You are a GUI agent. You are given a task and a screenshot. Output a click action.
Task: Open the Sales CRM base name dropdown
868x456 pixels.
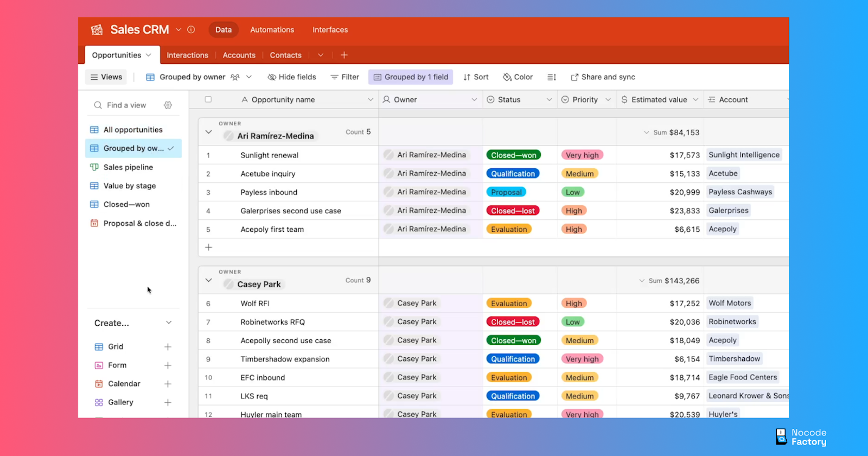178,30
